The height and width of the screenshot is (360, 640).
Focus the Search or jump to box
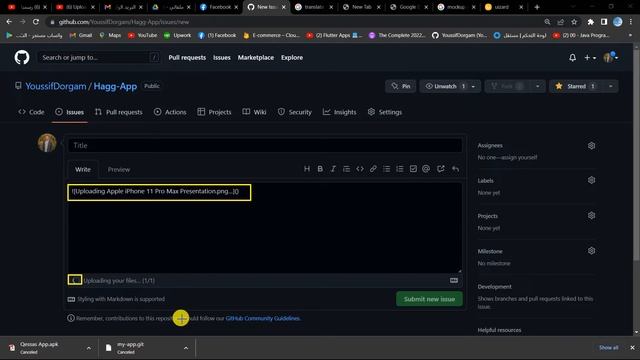pyautogui.click(x=98, y=58)
